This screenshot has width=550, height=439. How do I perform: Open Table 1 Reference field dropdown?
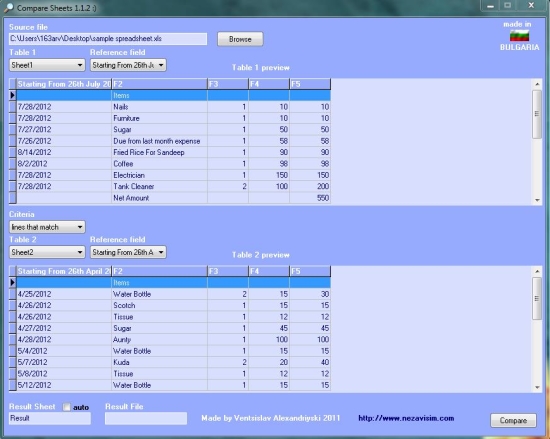(x=128, y=65)
